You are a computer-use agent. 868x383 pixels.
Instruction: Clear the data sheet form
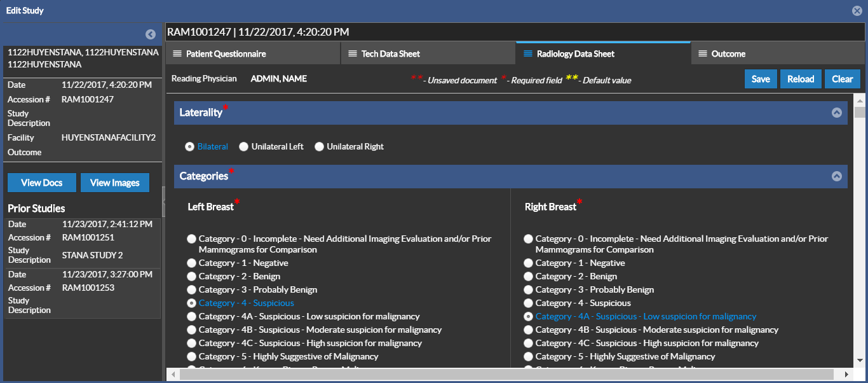click(x=842, y=79)
